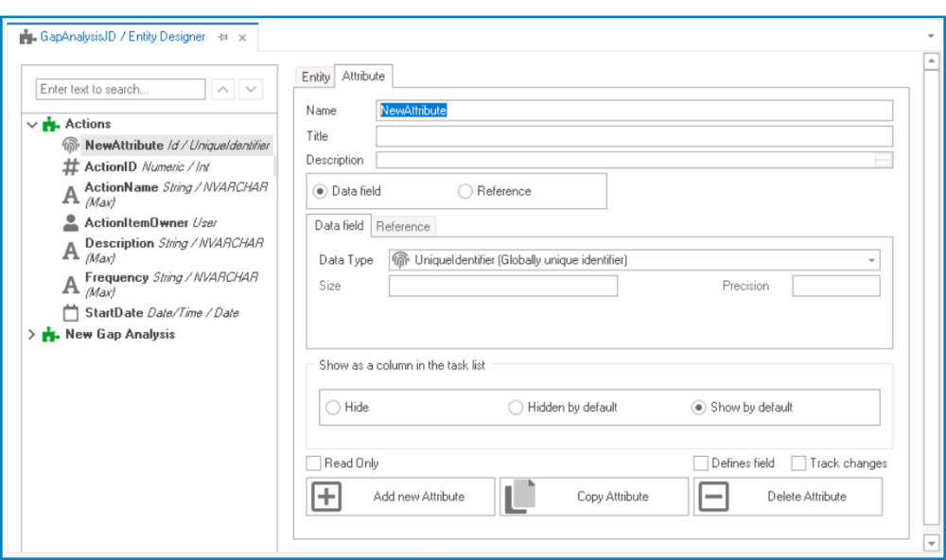Open the Description expand editor icon
Screen dimensions: 946x560
click(x=883, y=161)
